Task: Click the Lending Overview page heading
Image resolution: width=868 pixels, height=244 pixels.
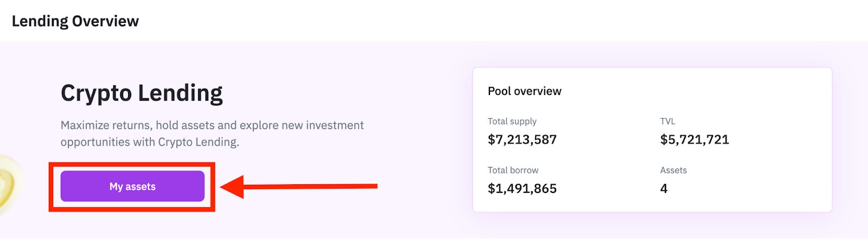Action: [x=75, y=21]
